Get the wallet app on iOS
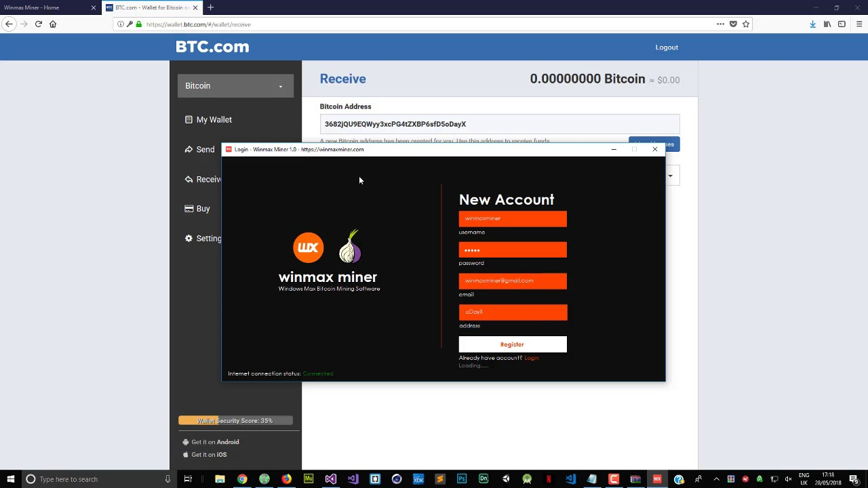Image resolution: width=868 pixels, height=488 pixels. (x=205, y=455)
